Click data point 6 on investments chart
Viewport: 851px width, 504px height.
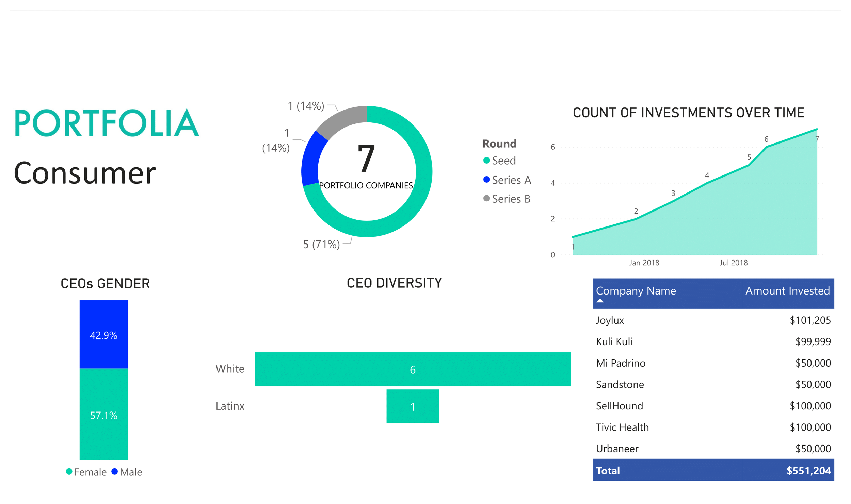point(766,147)
